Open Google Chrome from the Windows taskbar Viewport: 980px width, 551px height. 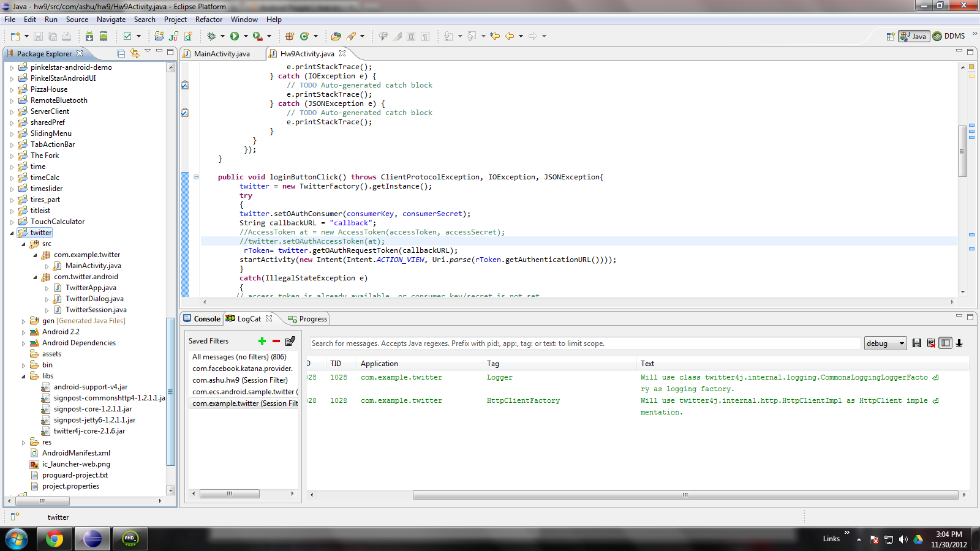tap(55, 539)
